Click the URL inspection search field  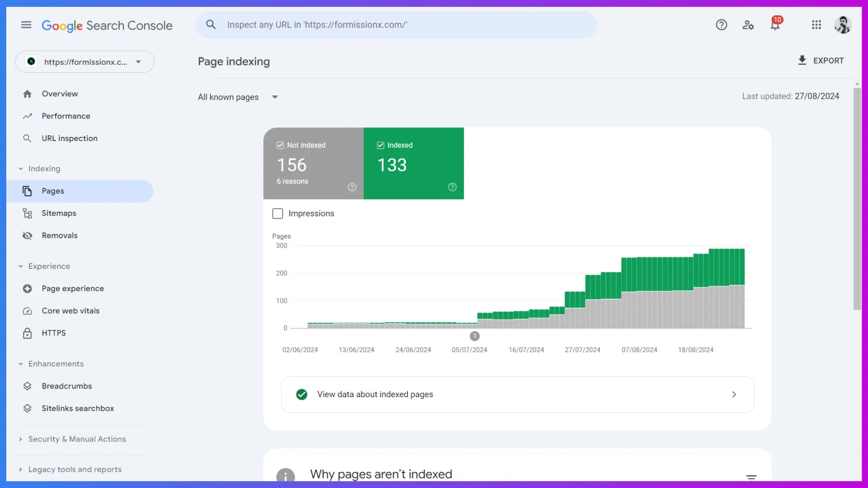coord(396,24)
